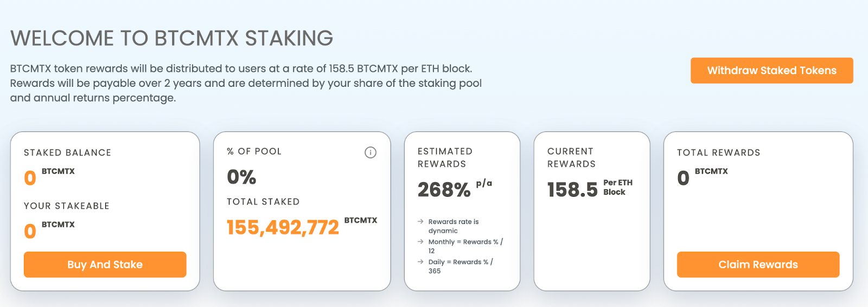Click the Per ETH Block text
Screen dimensions: 868x307
(617, 187)
